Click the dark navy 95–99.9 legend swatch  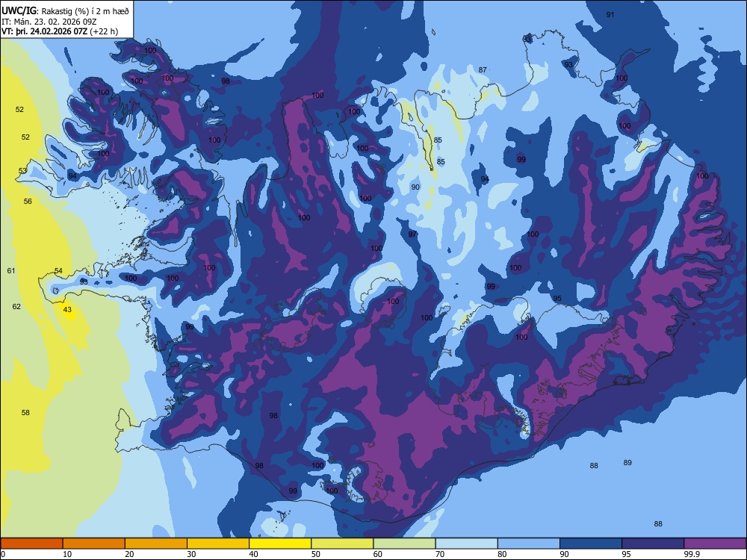[x=653, y=544]
